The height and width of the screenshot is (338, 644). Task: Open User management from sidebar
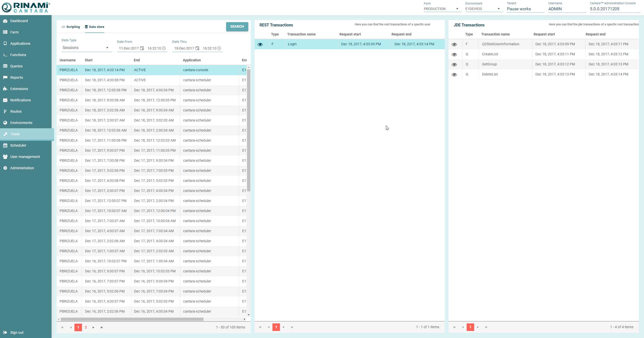[25, 157]
